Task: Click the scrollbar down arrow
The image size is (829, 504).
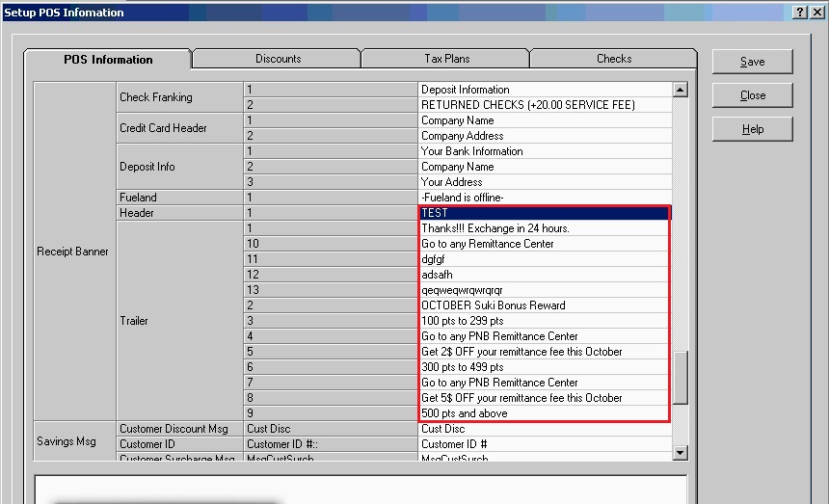Action: (x=681, y=452)
